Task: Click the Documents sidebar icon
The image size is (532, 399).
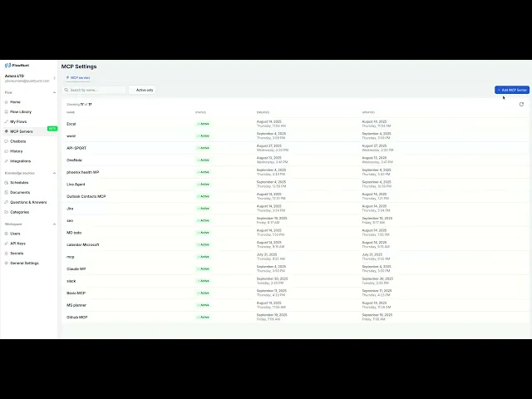Action: [x=7, y=192]
